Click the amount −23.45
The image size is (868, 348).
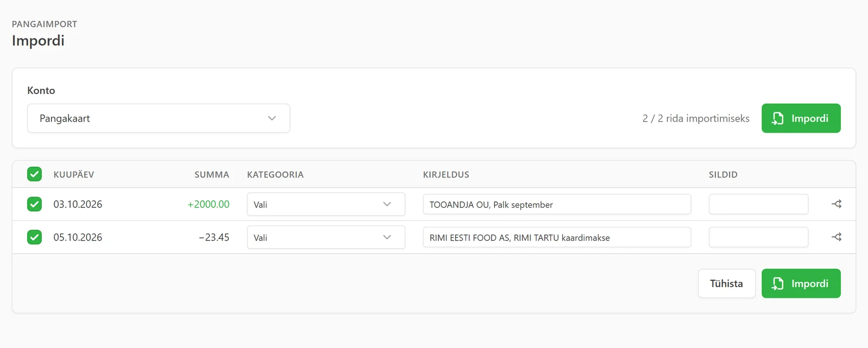[214, 237]
